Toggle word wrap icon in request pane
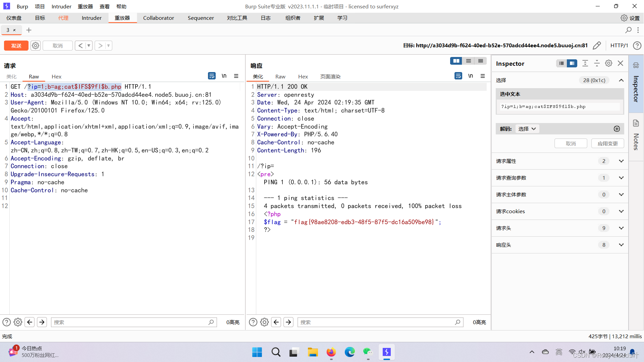 [x=212, y=76]
